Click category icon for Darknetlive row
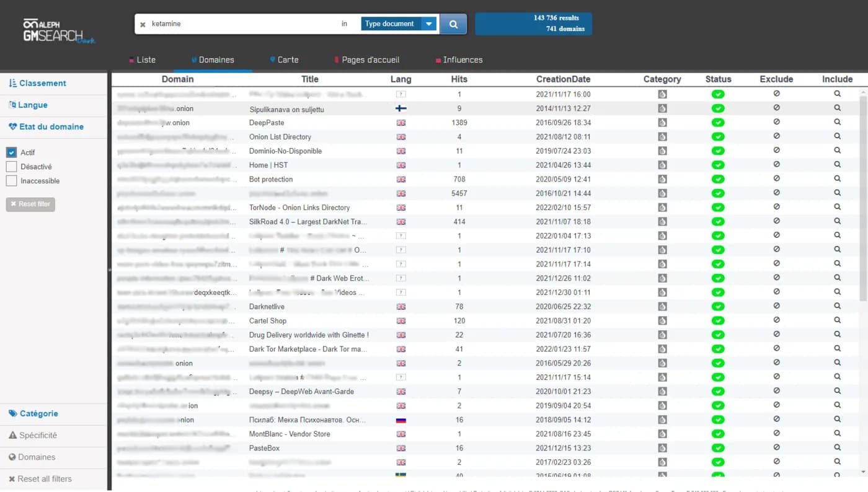 [662, 307]
